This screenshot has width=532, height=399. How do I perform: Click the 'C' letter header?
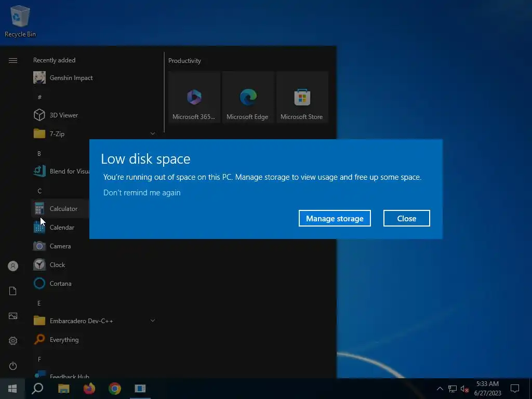pos(39,191)
